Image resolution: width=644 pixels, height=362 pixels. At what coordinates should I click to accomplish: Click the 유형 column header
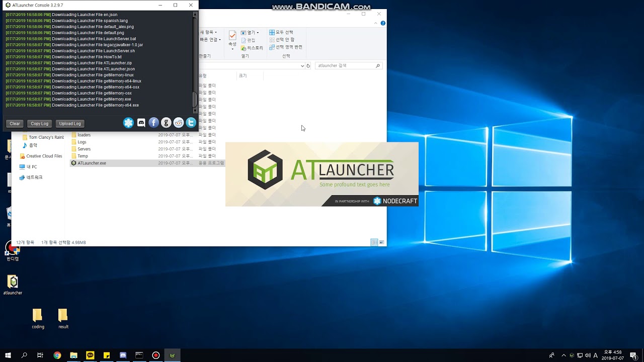tap(203, 75)
